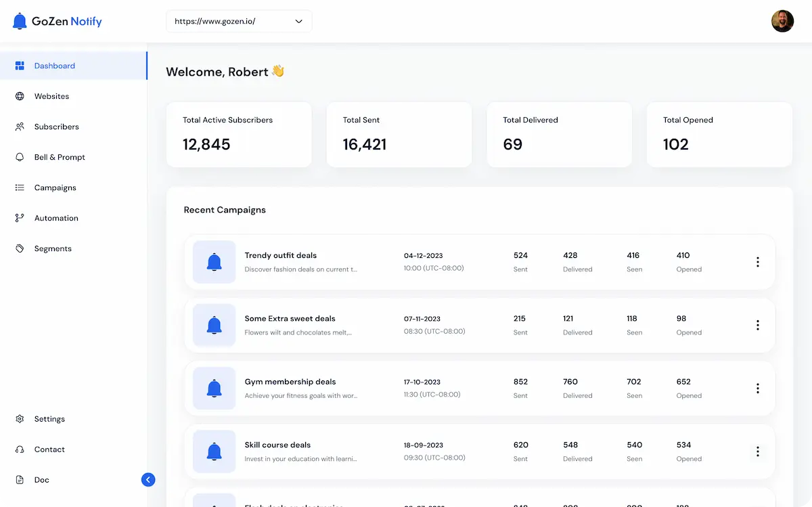The height and width of the screenshot is (507, 812).
Task: Open the bell icon for Trendy outfit deals
Action: click(x=214, y=262)
